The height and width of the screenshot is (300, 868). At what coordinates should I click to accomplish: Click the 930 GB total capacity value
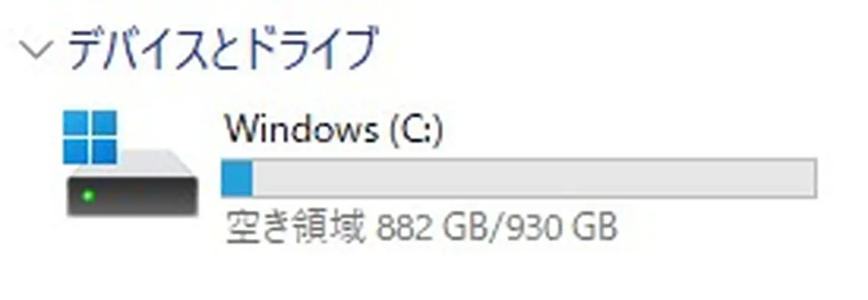point(557,229)
